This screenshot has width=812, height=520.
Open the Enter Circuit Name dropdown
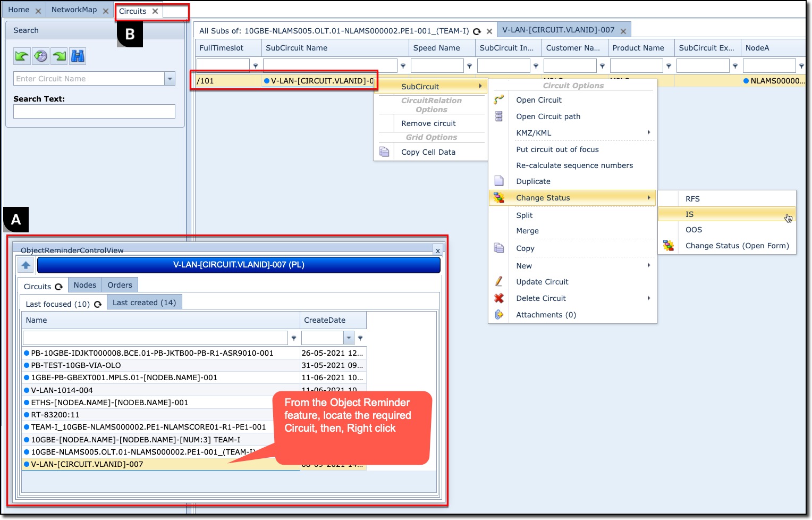tap(170, 79)
